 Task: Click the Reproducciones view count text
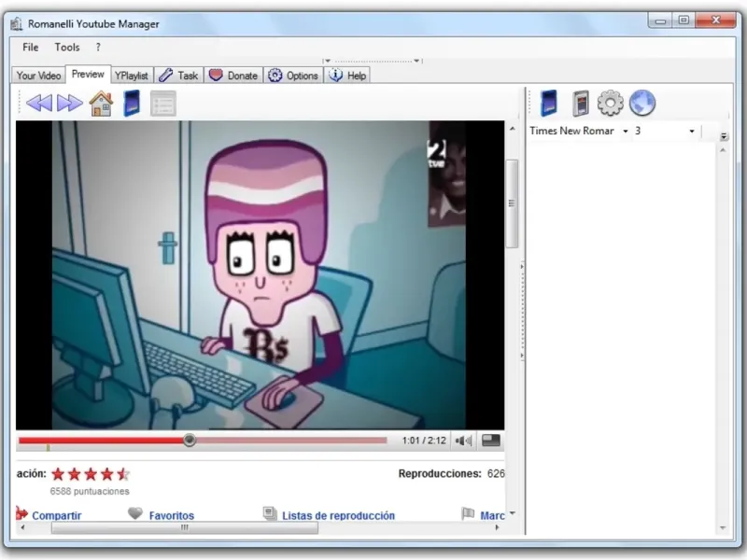451,473
